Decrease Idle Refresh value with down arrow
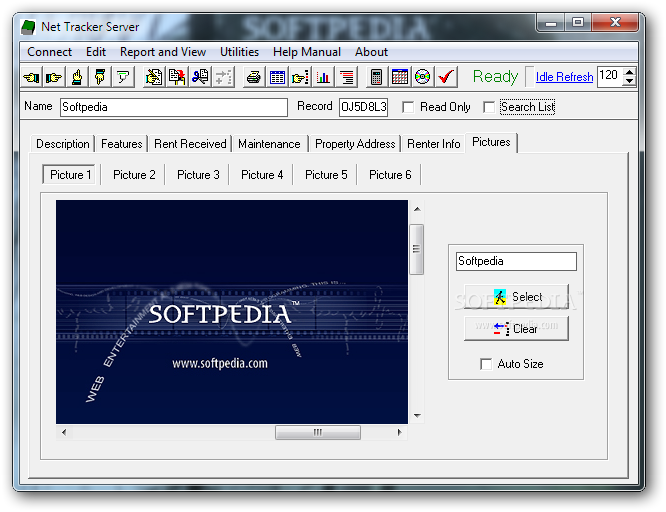 [x=629, y=82]
